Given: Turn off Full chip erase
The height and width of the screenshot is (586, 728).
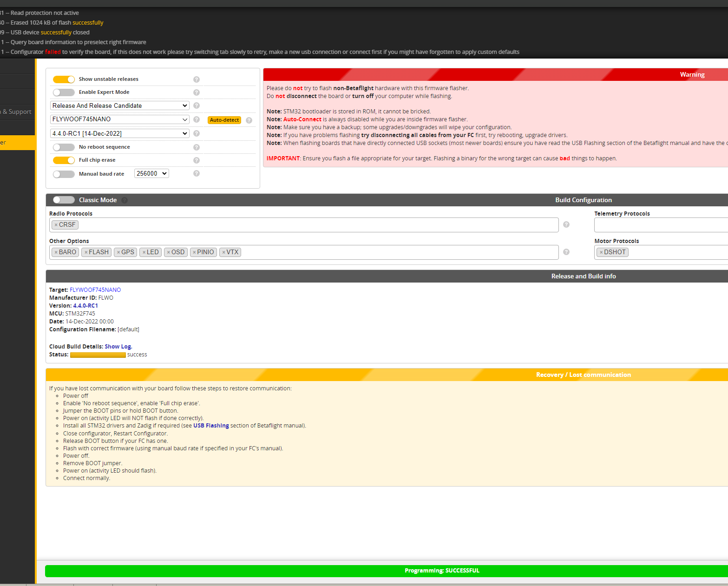Looking at the screenshot, I should (64, 160).
